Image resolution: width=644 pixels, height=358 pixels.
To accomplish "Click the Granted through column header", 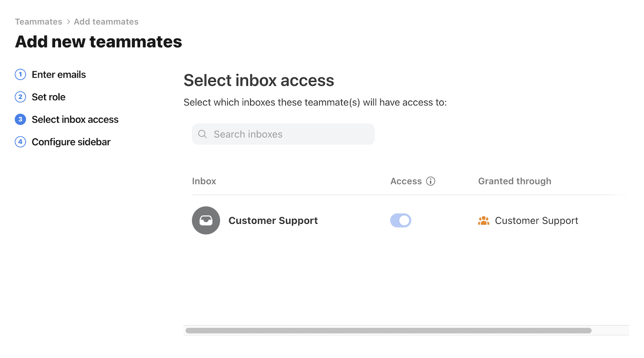I will 514,181.
